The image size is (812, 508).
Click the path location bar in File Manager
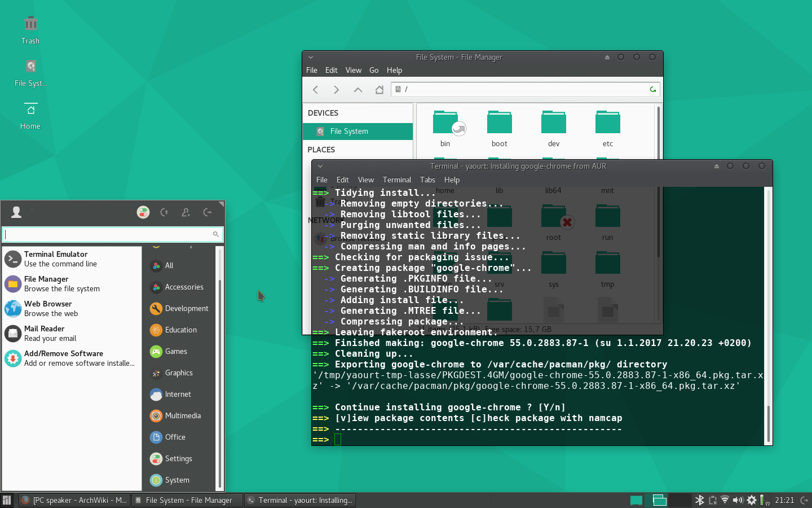point(524,89)
